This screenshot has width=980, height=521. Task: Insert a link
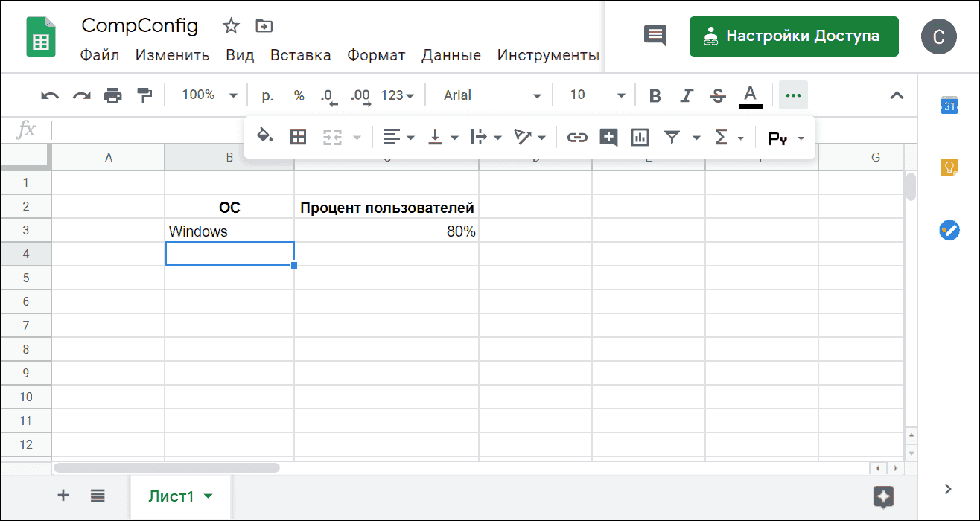click(577, 137)
